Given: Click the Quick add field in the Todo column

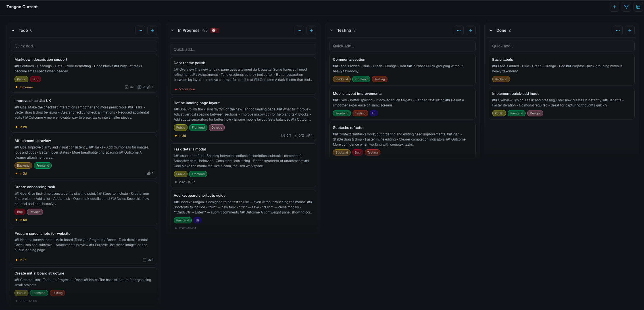Looking at the screenshot, I should pos(84,46).
